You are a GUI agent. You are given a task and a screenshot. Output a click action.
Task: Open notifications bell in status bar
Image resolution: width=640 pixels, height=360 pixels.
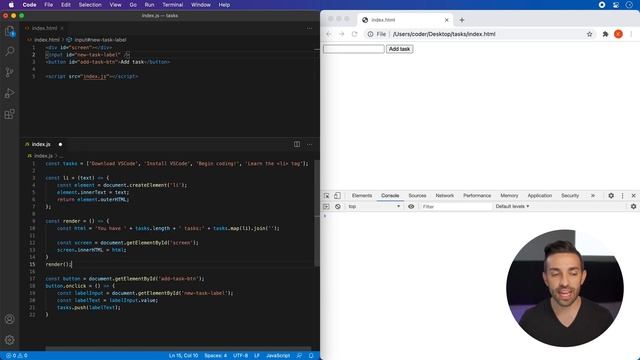[311, 356]
